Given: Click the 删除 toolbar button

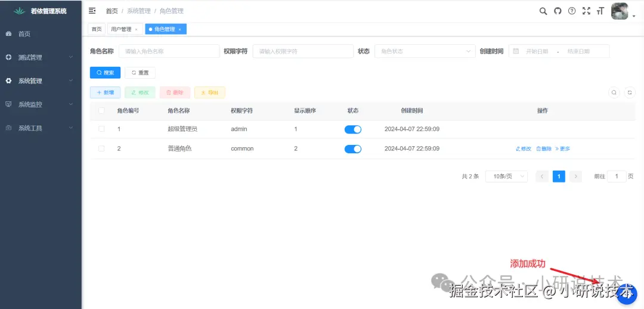Looking at the screenshot, I should [x=175, y=92].
